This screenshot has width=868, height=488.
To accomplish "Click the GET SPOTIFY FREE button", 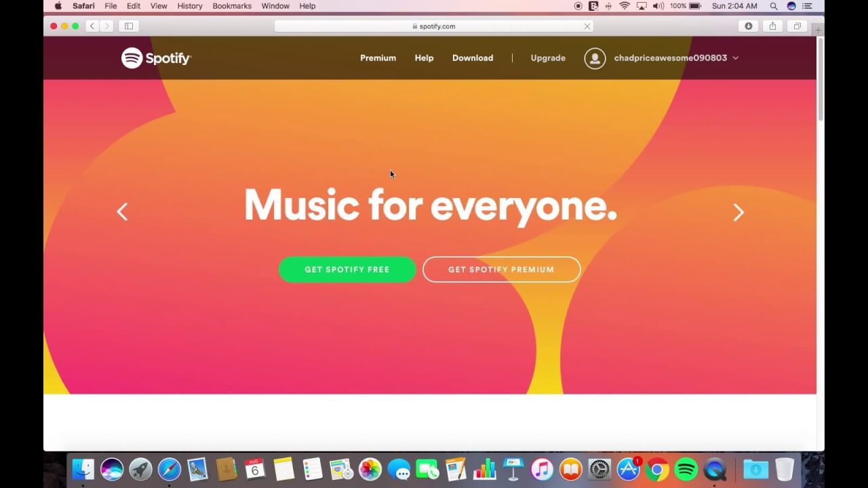I will click(x=347, y=269).
